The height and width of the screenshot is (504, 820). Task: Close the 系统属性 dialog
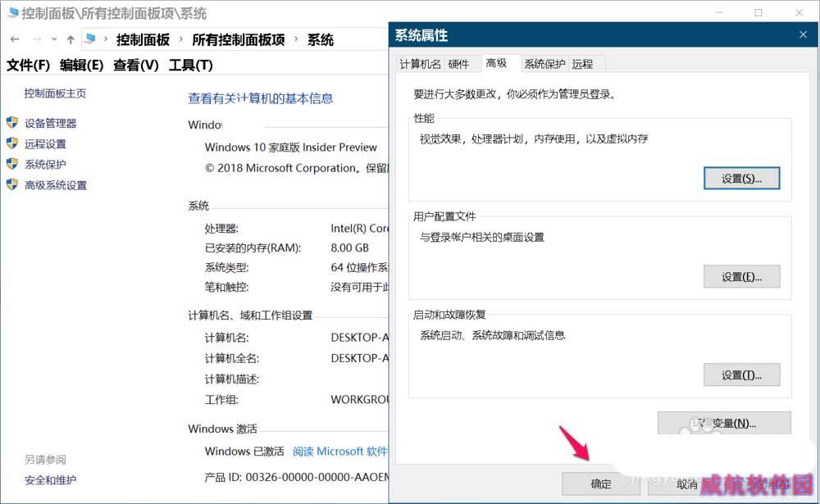tap(803, 34)
